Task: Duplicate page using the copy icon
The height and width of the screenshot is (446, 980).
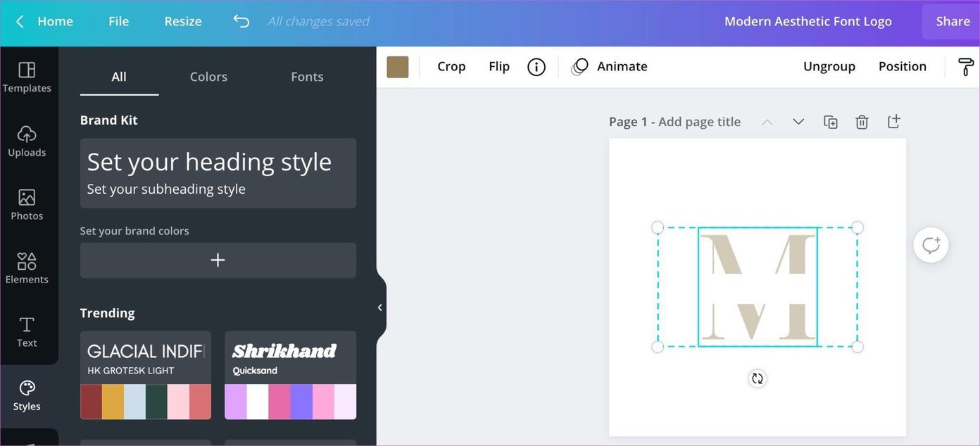Action: (831, 122)
